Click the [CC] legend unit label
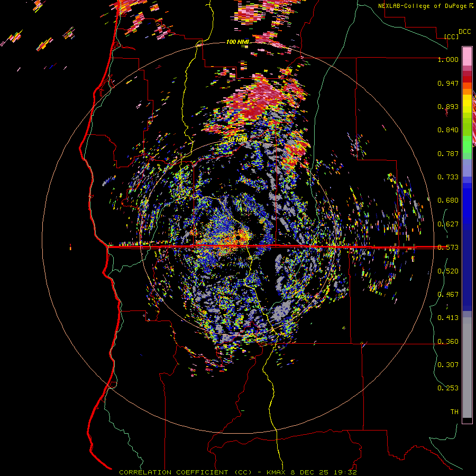 click(451, 36)
